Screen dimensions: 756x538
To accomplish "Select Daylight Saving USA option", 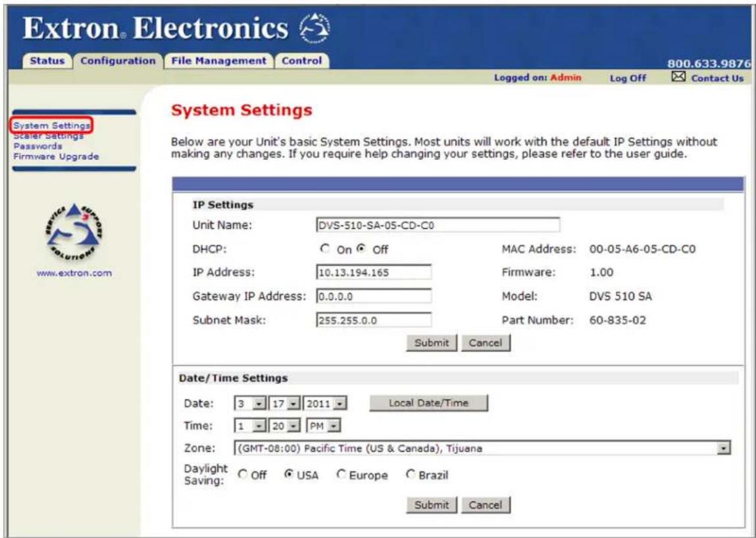I will pyautogui.click(x=289, y=474).
